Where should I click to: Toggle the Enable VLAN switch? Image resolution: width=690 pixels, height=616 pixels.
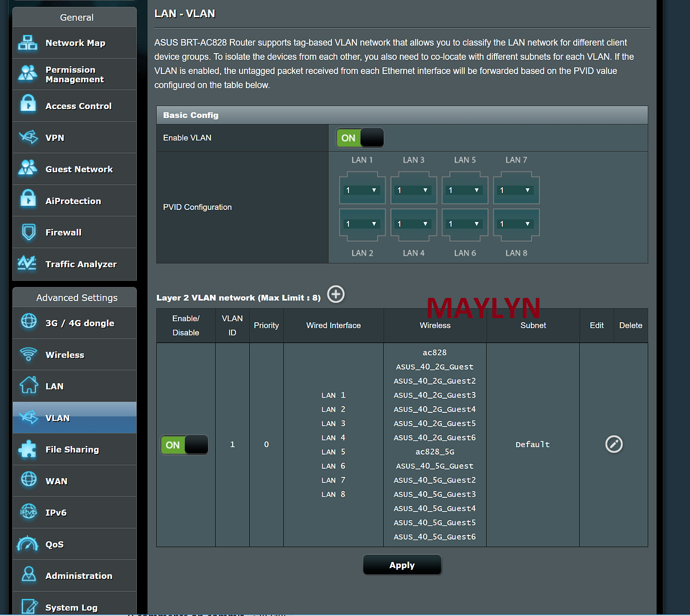pyautogui.click(x=360, y=138)
